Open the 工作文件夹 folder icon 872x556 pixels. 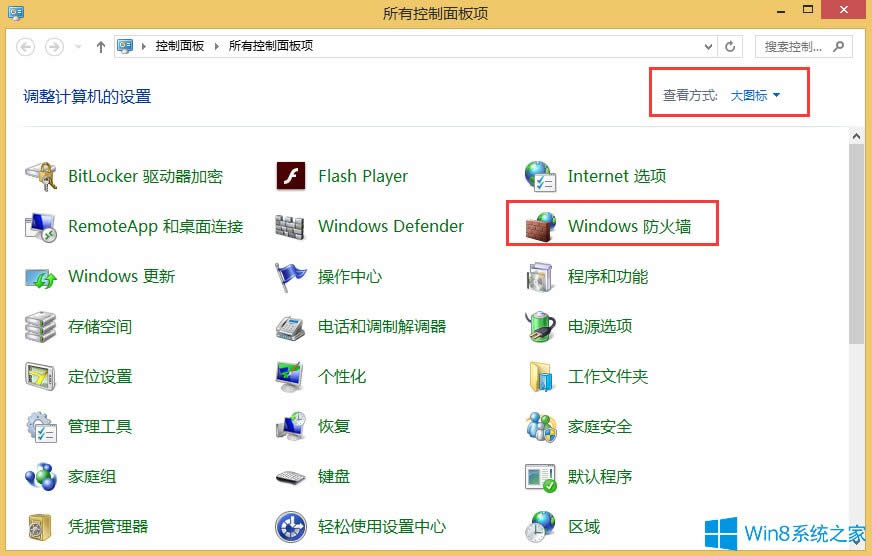click(x=541, y=377)
